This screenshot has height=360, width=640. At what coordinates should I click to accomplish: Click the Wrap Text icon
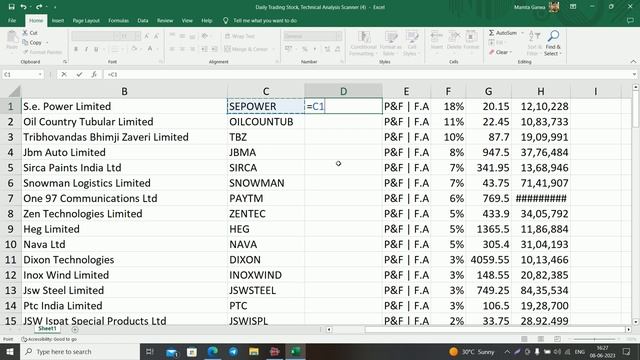click(x=227, y=36)
